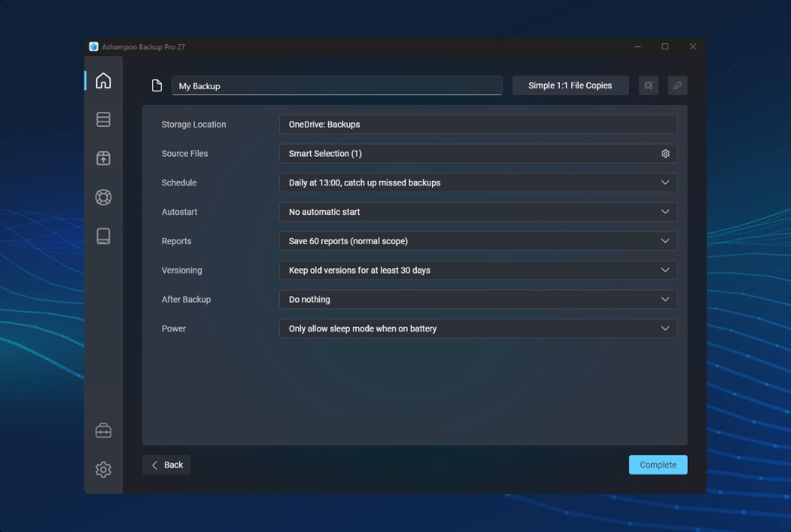
Task: Open the toolbox icon near the sidebar bottom
Action: 103,430
